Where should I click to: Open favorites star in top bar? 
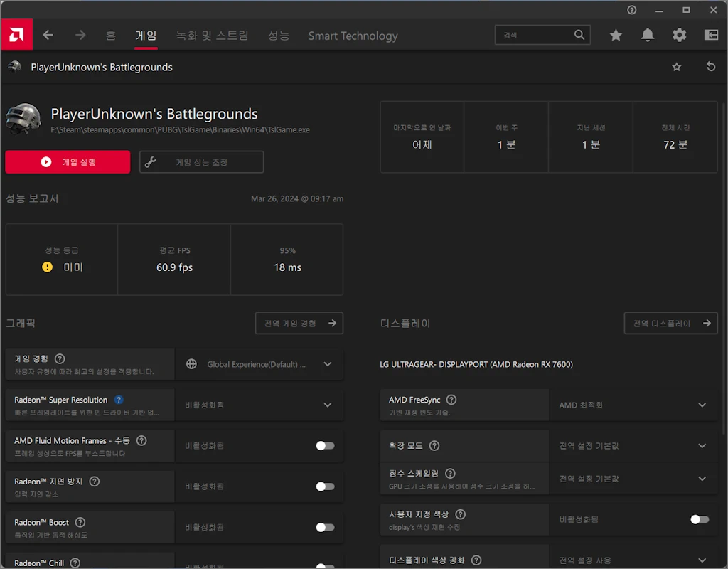coord(616,35)
